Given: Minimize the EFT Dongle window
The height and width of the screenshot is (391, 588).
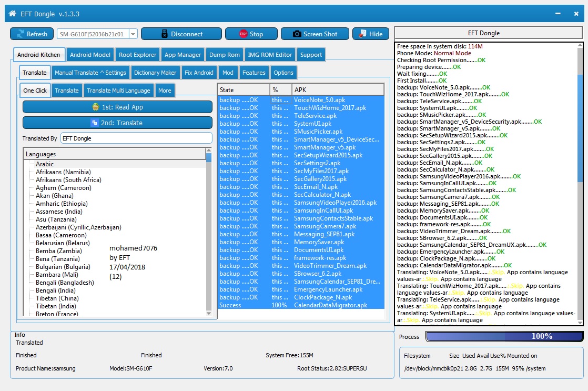Looking at the screenshot, I should (557, 14).
